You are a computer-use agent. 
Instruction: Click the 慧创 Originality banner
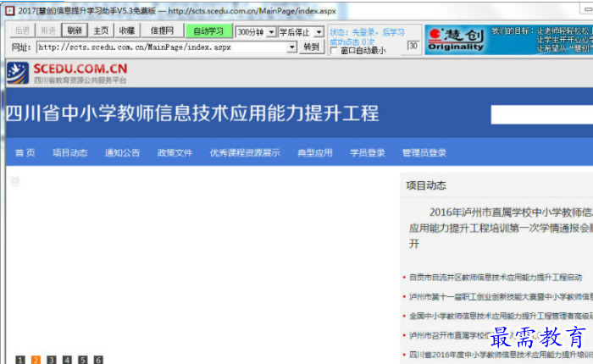pos(508,40)
